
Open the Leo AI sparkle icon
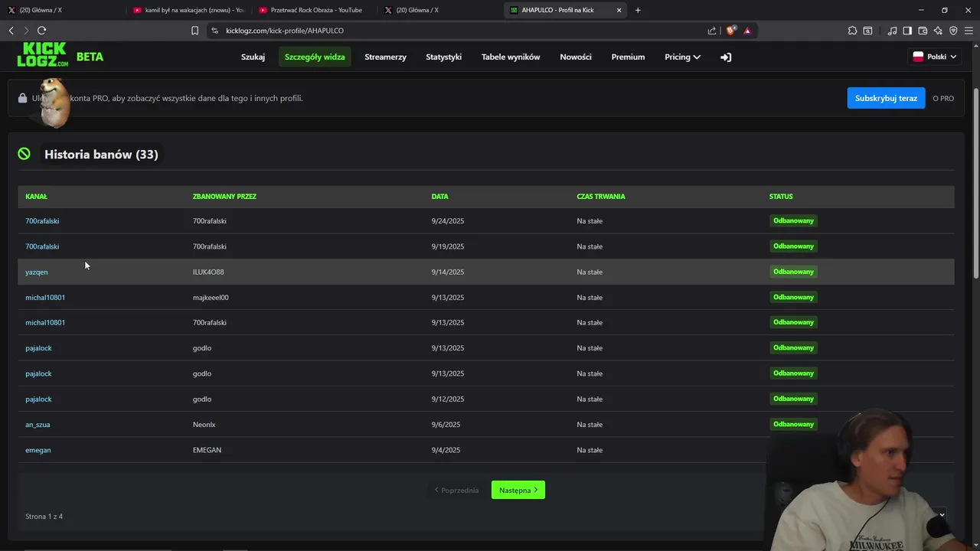(x=938, y=31)
